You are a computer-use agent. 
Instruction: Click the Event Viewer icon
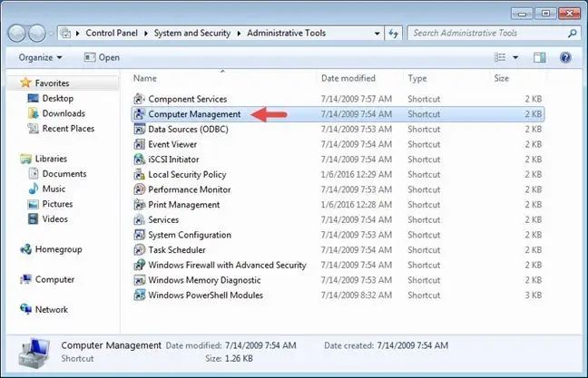[139, 144]
